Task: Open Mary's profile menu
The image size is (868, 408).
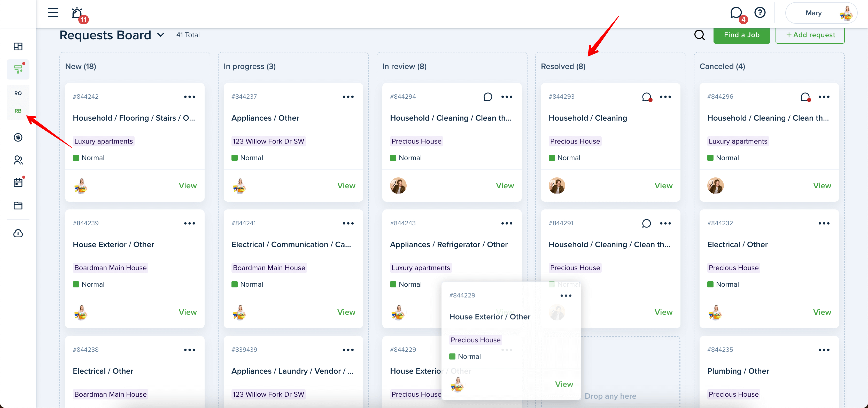Action: [x=821, y=13]
